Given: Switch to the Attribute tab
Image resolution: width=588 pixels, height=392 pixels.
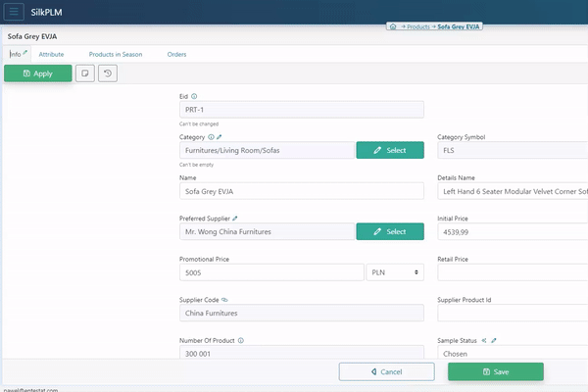Looking at the screenshot, I should 51,54.
